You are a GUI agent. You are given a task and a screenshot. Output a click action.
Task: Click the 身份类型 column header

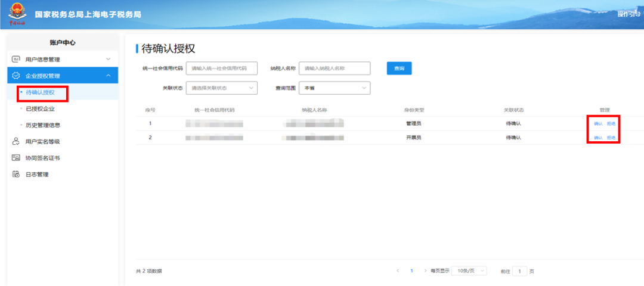[414, 110]
